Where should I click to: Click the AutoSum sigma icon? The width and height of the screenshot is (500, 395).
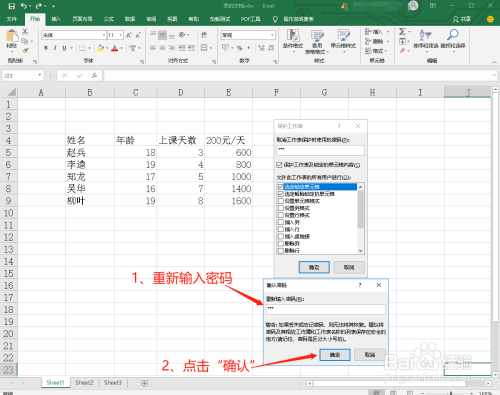point(402,32)
